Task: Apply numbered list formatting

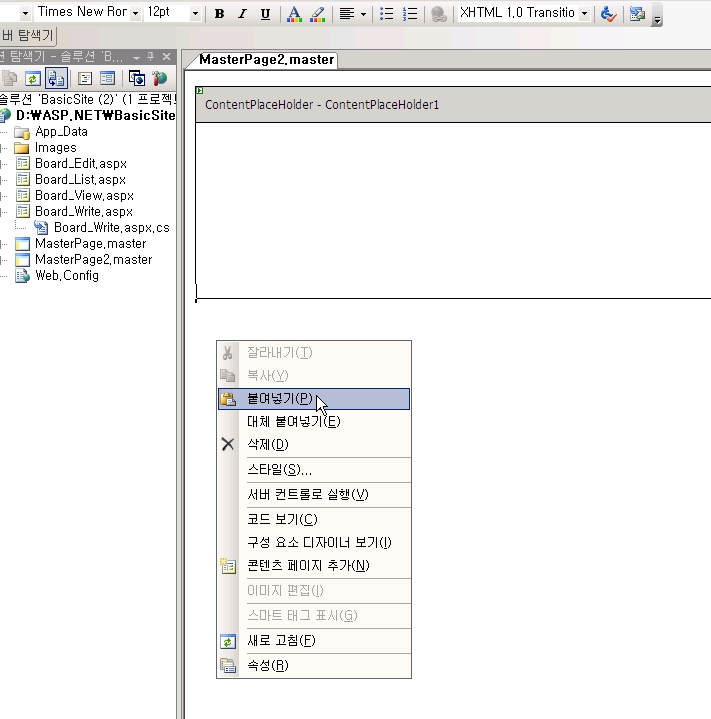Action: [x=410, y=14]
